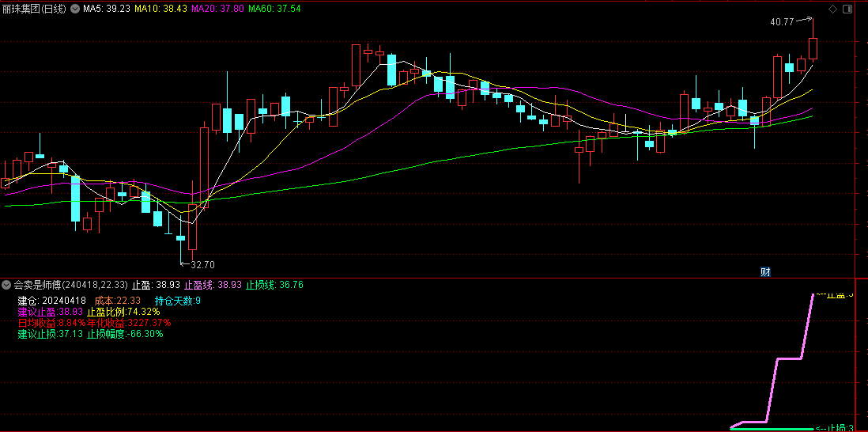Screen dimensions: 868x432
Task: Click the 日均收益:8.84% text
Action: 51,323
